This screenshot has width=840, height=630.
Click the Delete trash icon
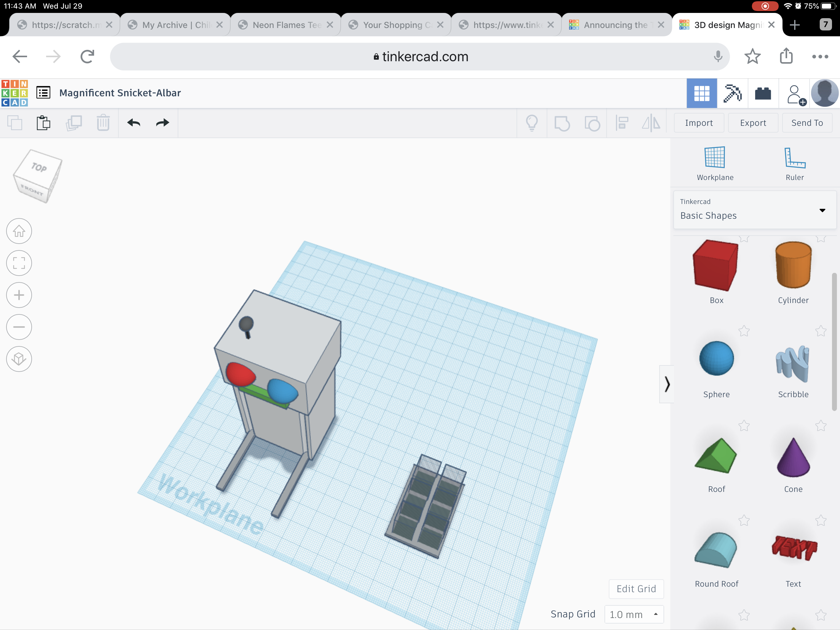(x=103, y=123)
